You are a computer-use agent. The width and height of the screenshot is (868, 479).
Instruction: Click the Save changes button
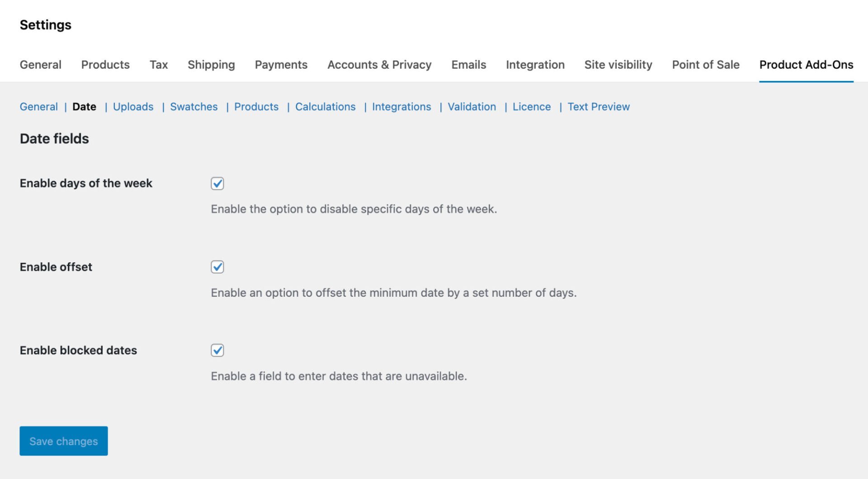pos(63,441)
